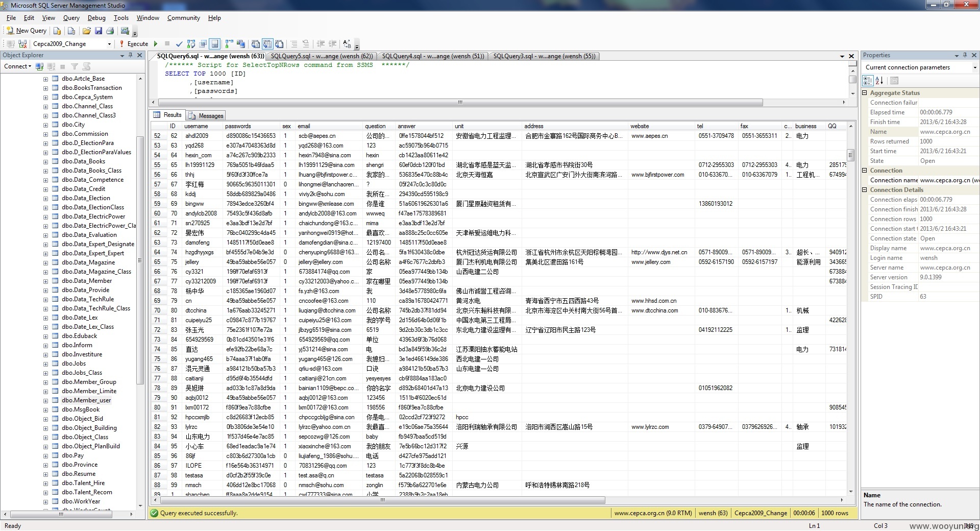Select dbo.Province in Object Explorer
This screenshot has height=531, width=980.
(x=80, y=465)
